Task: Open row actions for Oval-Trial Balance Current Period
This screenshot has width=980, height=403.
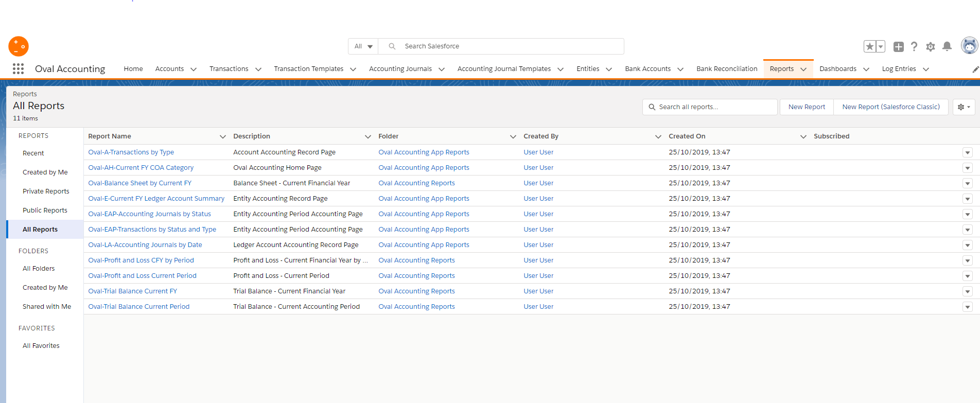Action: (967, 307)
